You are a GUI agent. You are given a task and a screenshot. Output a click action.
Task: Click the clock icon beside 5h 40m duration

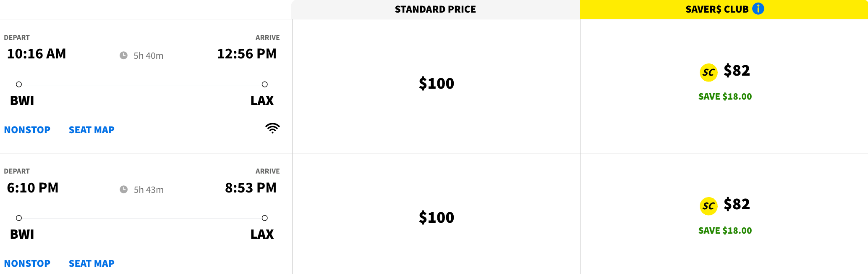[123, 55]
